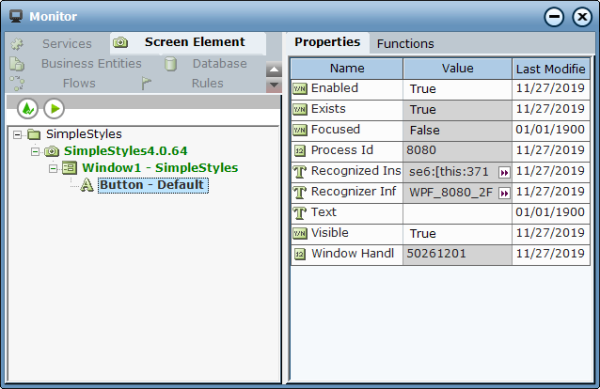Viewport: 600px width, 389px height.
Task: Click the tab list scroll up arrow
Action: (x=274, y=70)
